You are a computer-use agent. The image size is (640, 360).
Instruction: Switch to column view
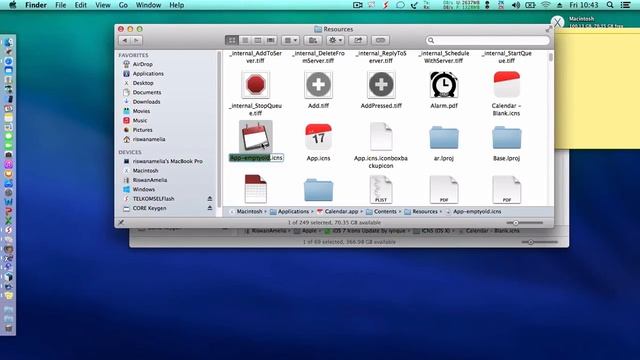258,40
